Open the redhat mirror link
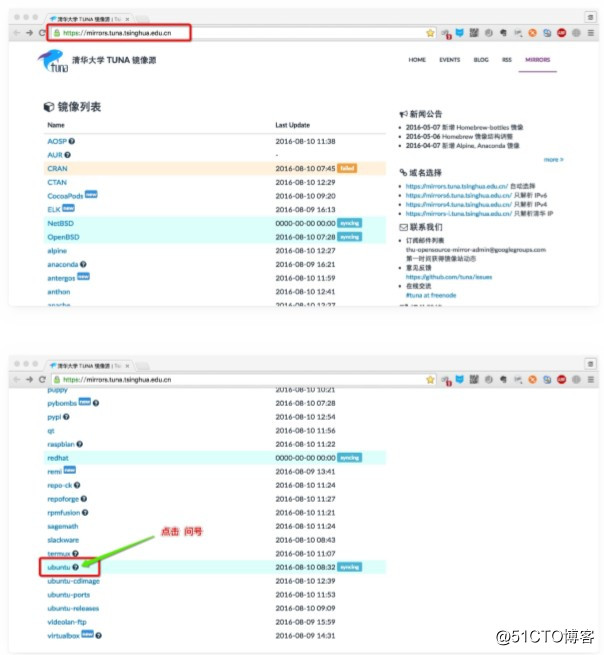 [58, 458]
